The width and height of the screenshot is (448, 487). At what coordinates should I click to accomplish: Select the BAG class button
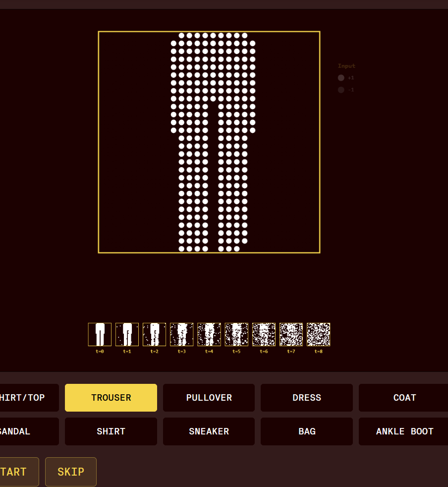click(x=307, y=431)
